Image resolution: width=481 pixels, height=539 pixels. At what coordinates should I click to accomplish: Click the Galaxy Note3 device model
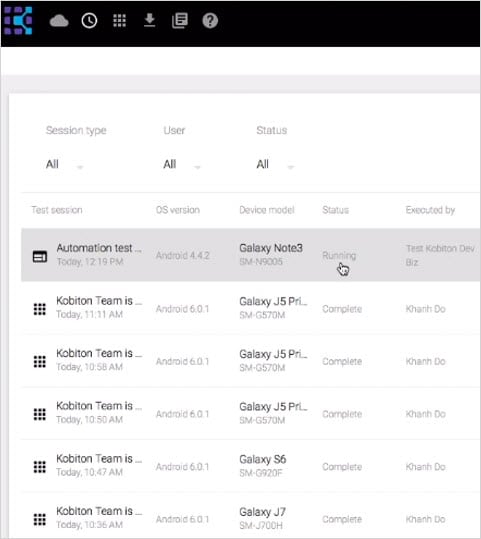(x=271, y=248)
